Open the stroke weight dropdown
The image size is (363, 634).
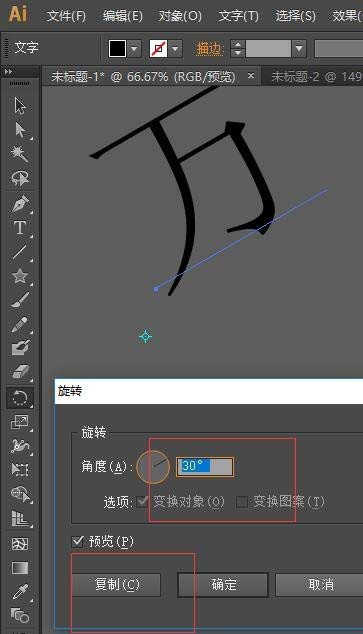(299, 49)
